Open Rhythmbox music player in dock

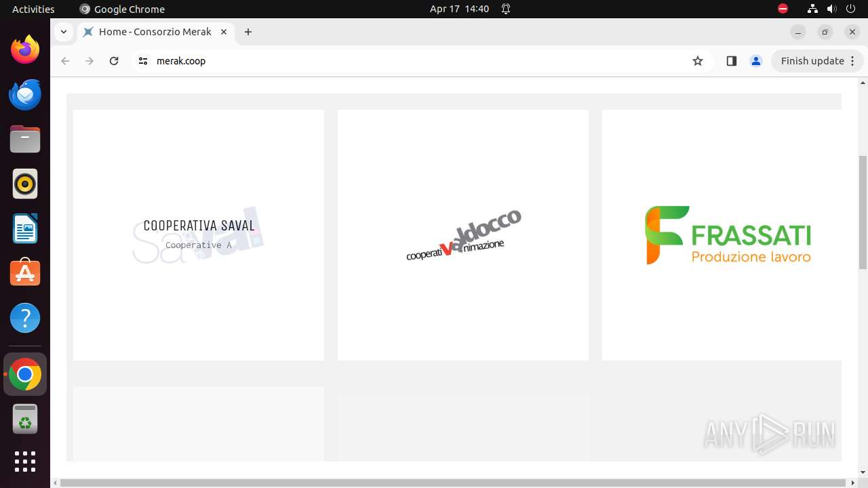(x=25, y=184)
